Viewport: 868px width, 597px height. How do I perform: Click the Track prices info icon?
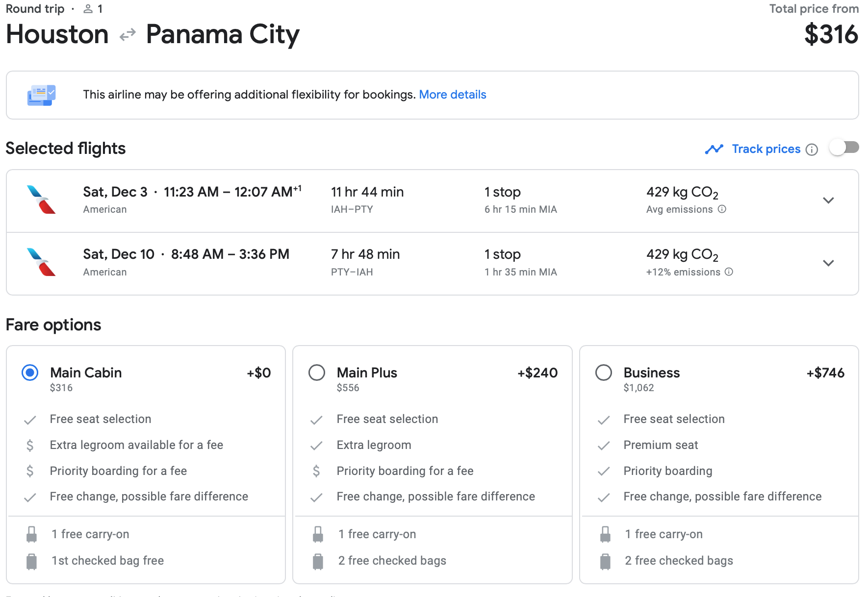point(812,149)
